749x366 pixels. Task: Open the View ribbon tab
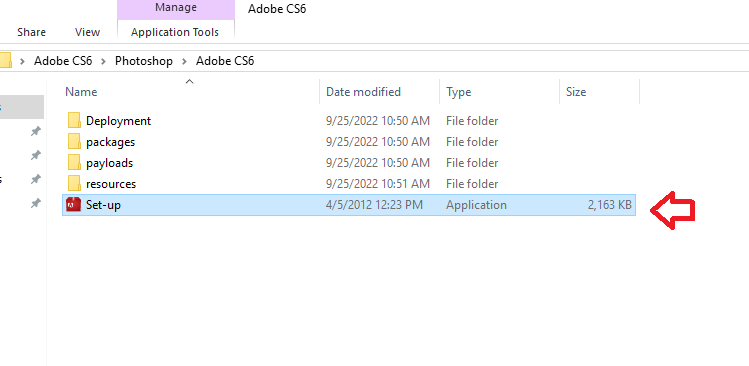(x=87, y=32)
